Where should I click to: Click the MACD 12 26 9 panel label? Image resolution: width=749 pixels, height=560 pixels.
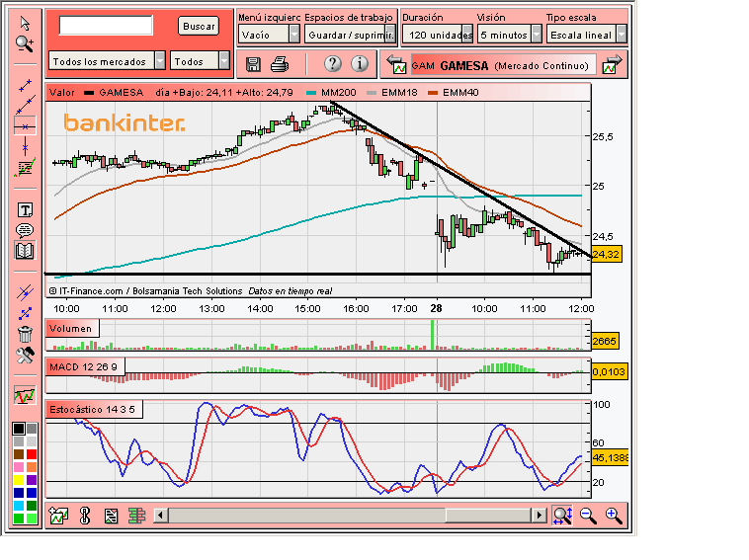pyautogui.click(x=85, y=366)
